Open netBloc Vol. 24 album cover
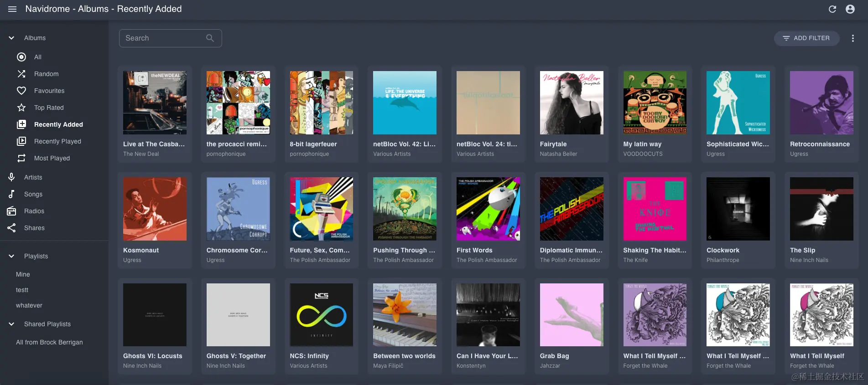Screen dimensions: 868x385 pos(488,103)
